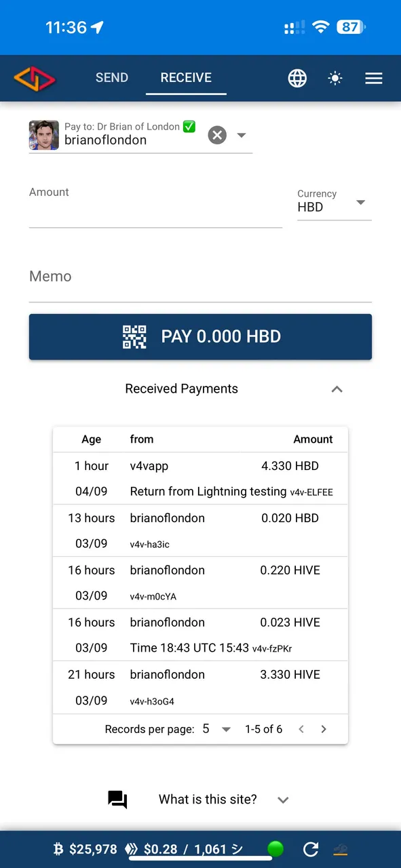The width and height of the screenshot is (401, 868).
Task: Select the 13 hours age cell
Action: point(92,518)
